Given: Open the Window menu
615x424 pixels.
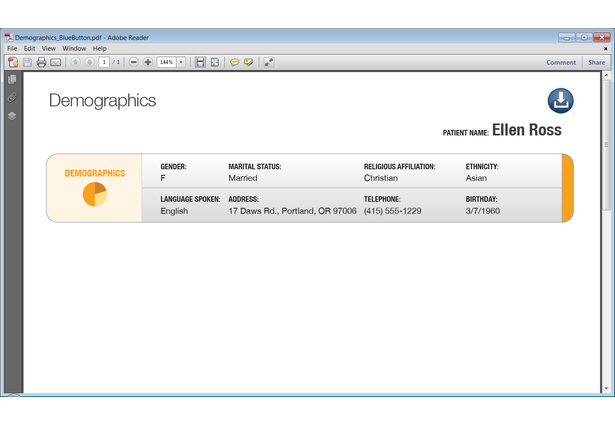Looking at the screenshot, I should coord(74,49).
